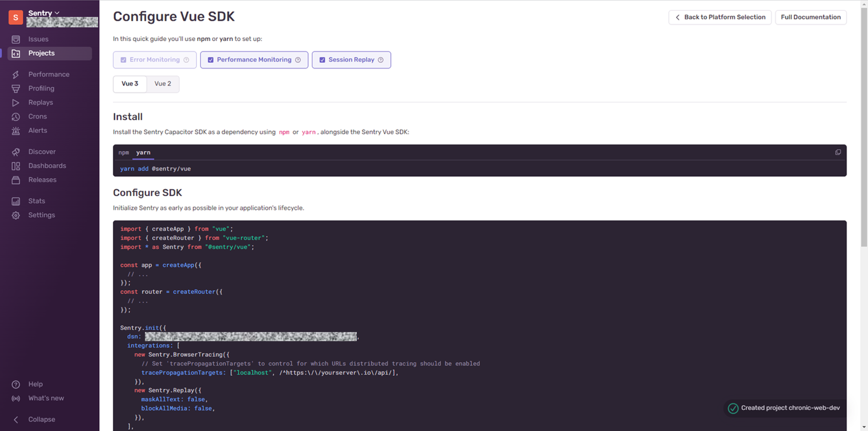Click the Dashboards grid icon
Viewport: 868px width, 431px height.
tap(16, 166)
